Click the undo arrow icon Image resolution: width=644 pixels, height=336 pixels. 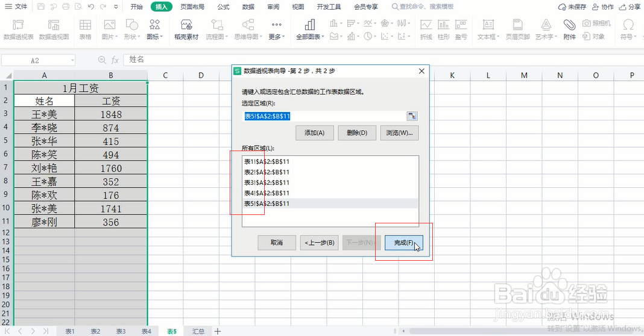91,7
